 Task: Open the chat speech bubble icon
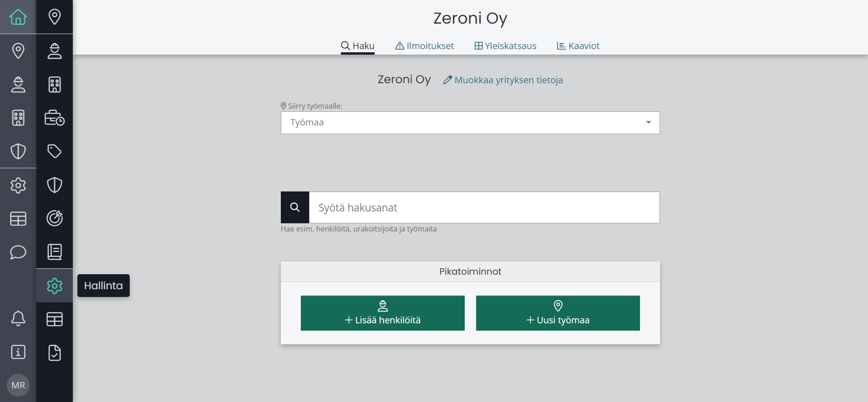point(18,252)
